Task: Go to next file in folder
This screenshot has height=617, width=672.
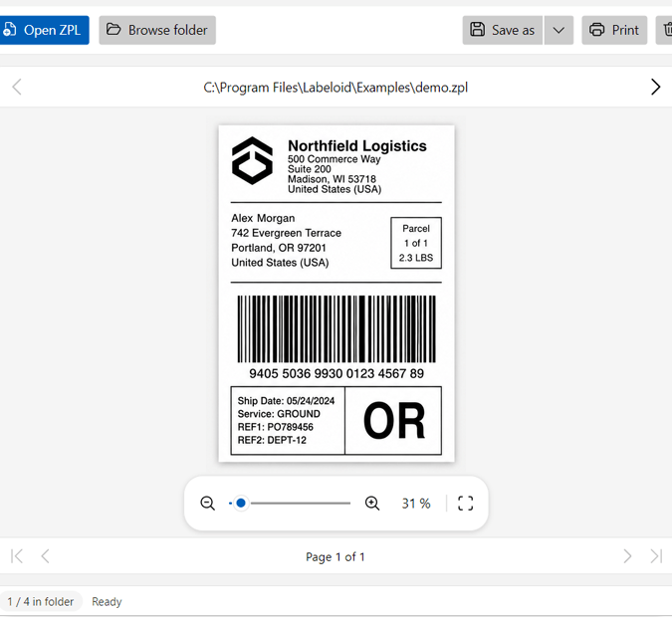Action: (655, 87)
